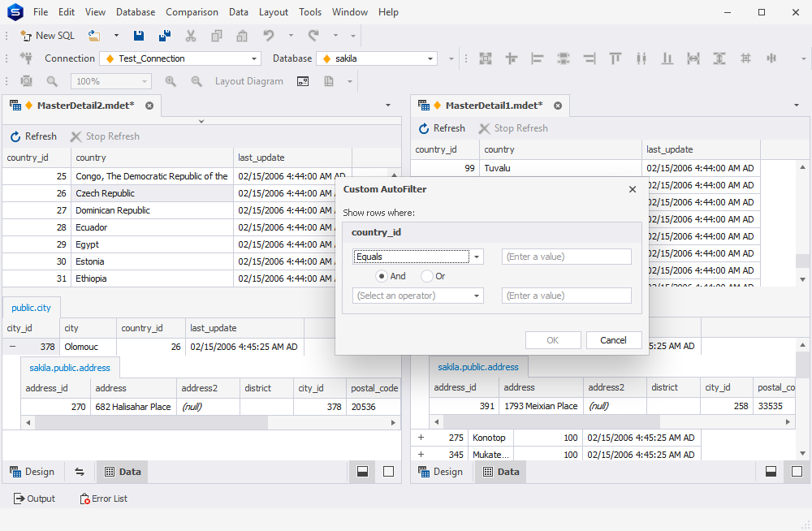Open the File menu

pyautogui.click(x=41, y=12)
